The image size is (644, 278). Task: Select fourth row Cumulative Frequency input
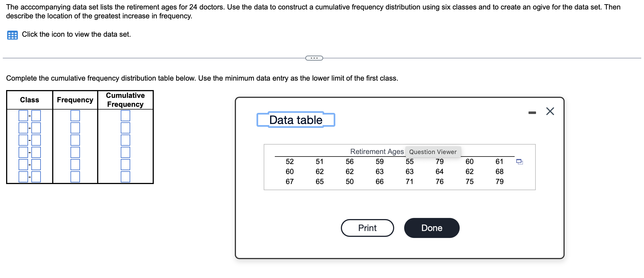[125, 152]
